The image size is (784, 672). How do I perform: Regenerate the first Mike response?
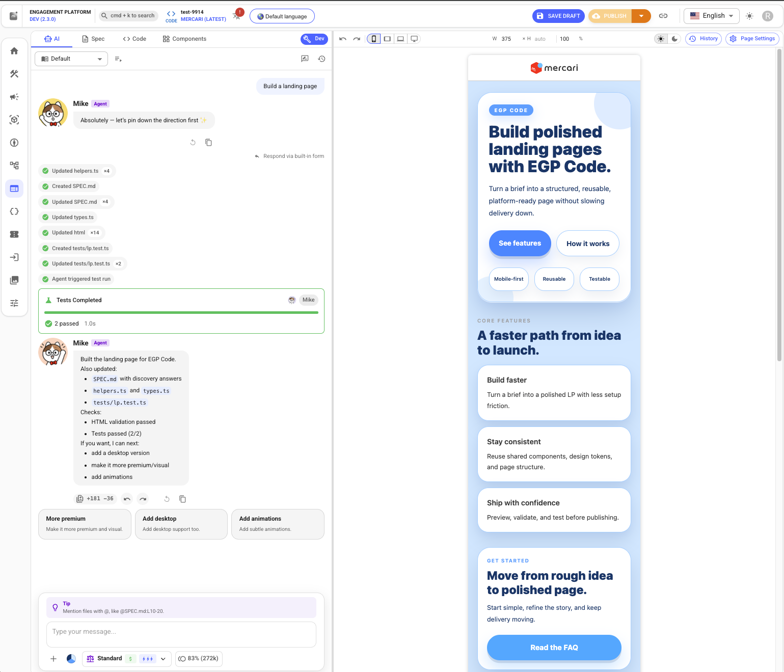point(193,142)
